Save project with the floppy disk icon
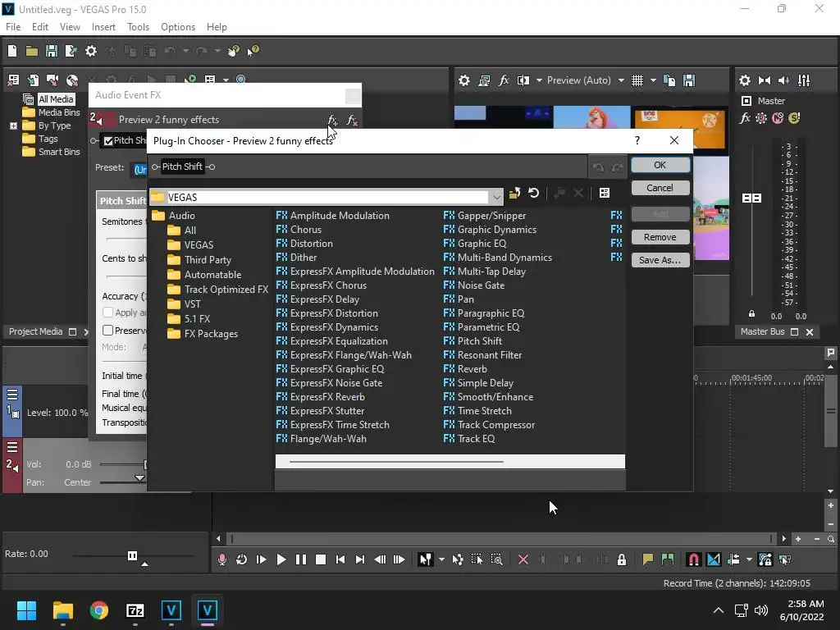 tap(52, 51)
